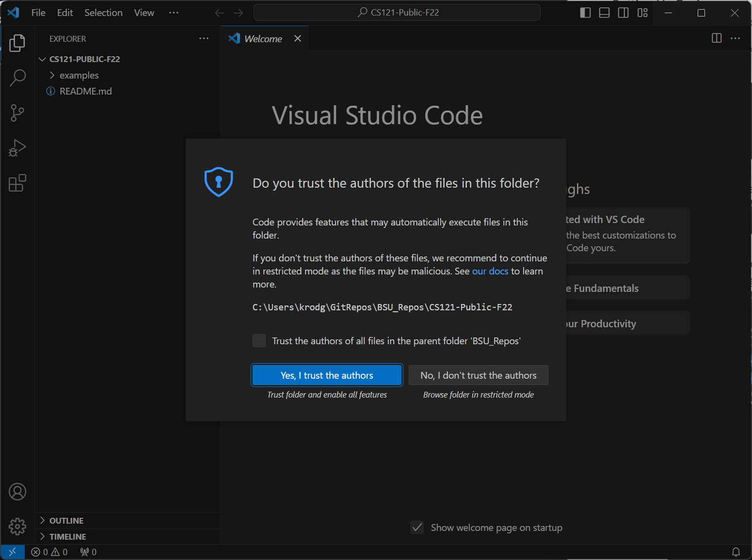The height and width of the screenshot is (560, 752).
Task: Open the Manage gear menu
Action: pos(17,526)
